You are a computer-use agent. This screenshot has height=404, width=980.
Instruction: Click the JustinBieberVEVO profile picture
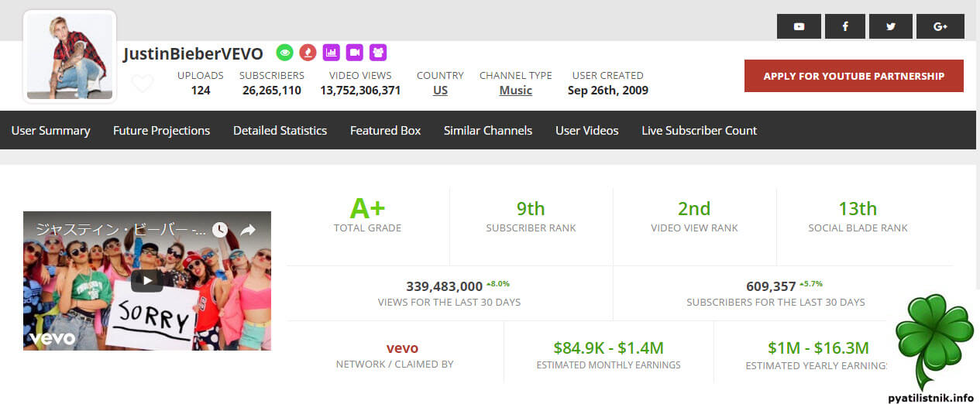(x=70, y=56)
